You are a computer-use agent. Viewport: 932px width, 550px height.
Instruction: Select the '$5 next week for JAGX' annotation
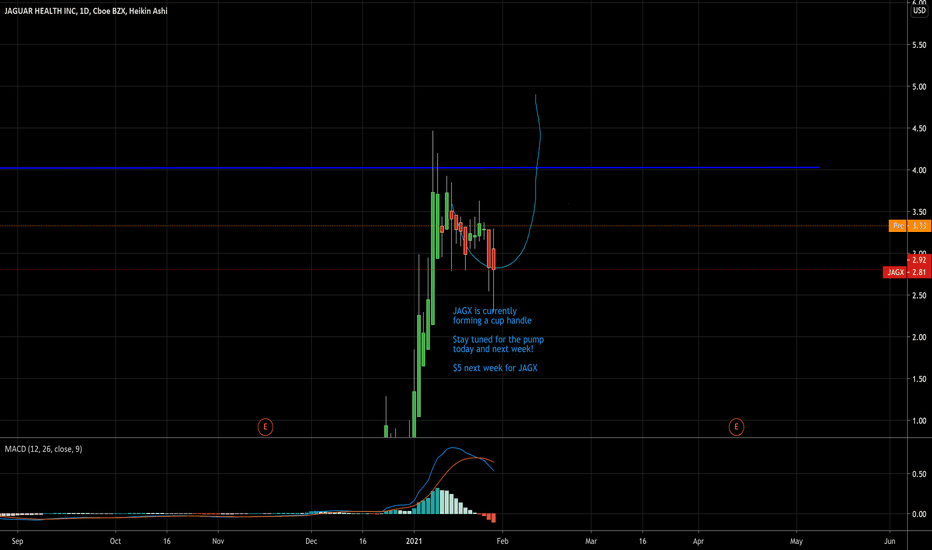pos(495,368)
